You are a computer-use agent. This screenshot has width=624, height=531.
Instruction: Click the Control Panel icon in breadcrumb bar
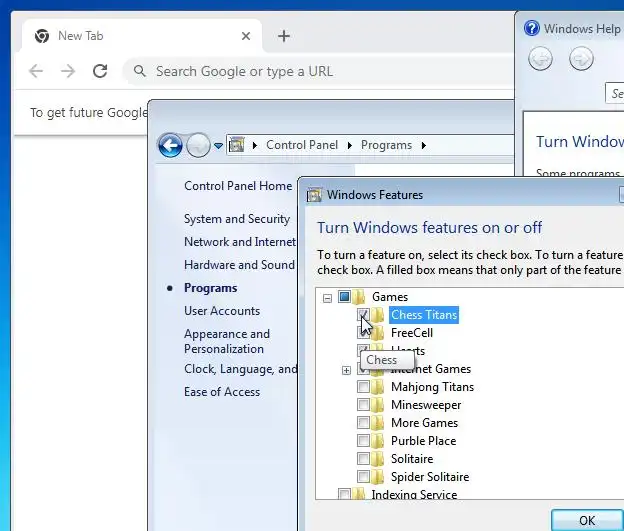(x=237, y=145)
